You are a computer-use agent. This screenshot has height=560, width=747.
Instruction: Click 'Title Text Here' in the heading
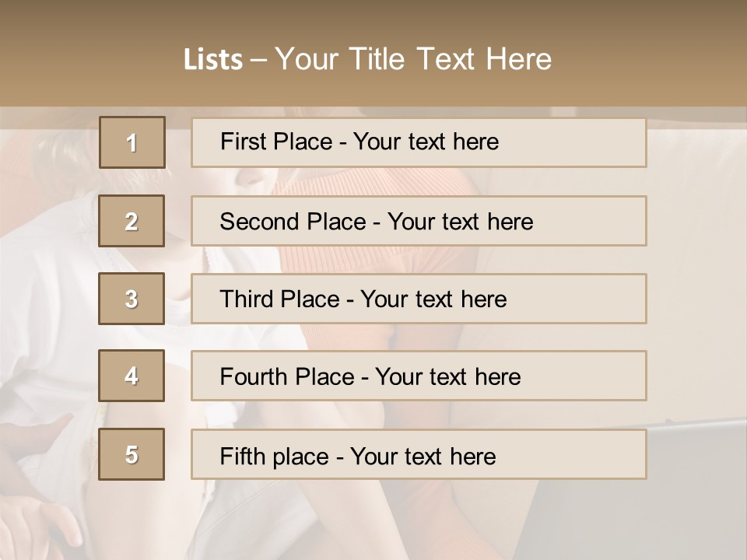[450, 59]
